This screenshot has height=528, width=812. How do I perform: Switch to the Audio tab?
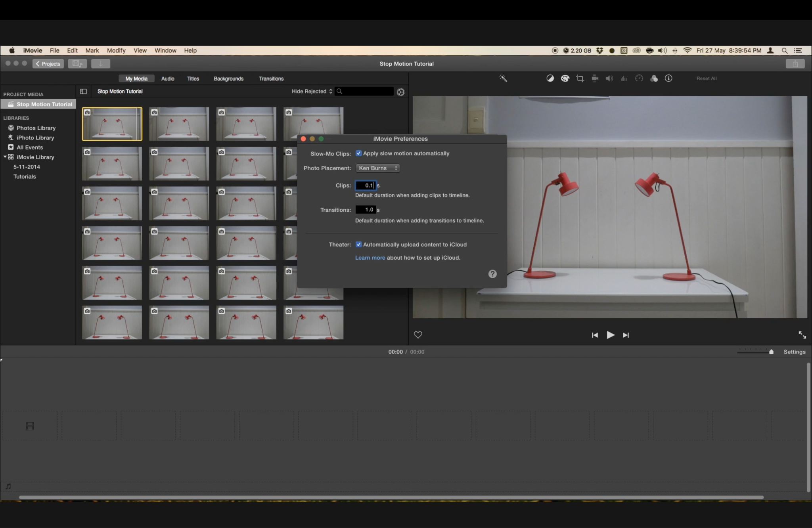168,78
